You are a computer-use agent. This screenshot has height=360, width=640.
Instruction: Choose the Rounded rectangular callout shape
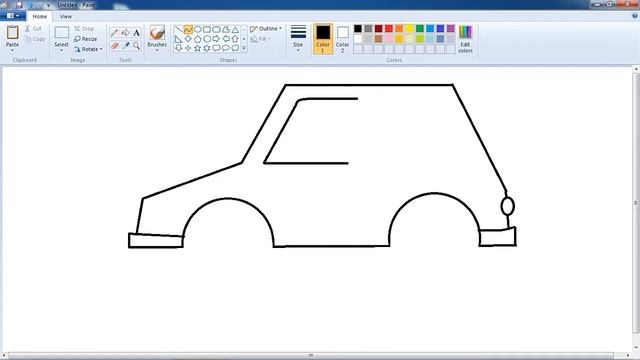(x=216, y=48)
